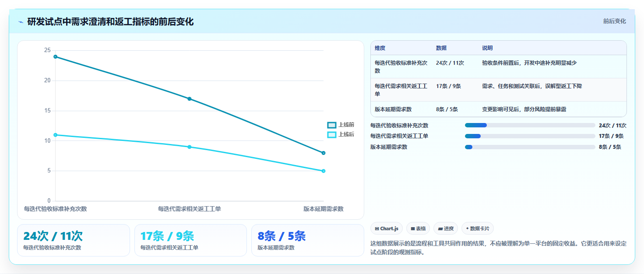Click the 上线后 data point at 11

click(55, 135)
